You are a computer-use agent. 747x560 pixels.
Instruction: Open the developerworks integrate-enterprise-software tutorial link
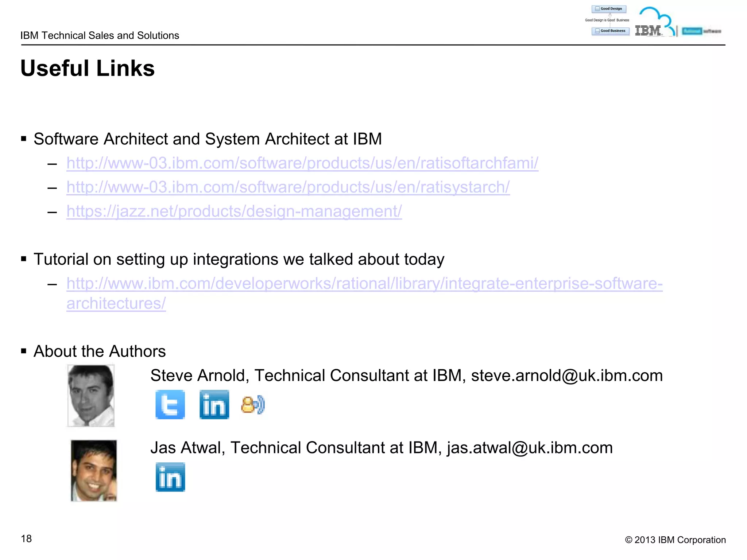coord(364,293)
